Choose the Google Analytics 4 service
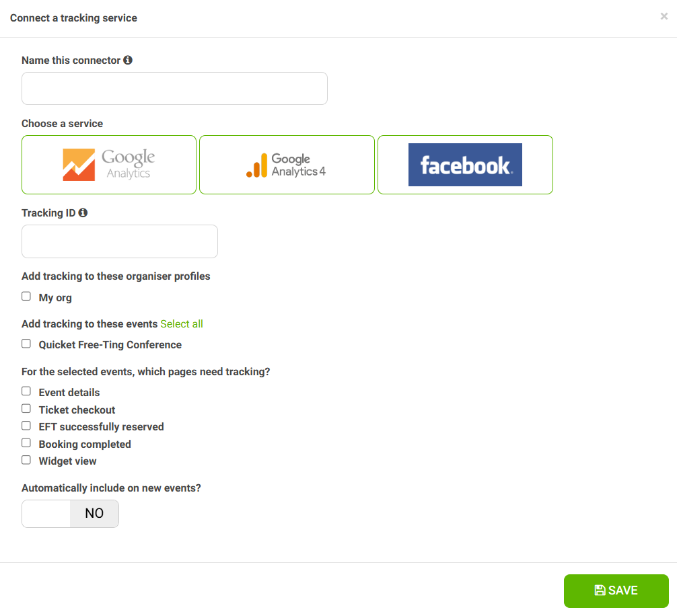This screenshot has width=677, height=616. click(287, 165)
